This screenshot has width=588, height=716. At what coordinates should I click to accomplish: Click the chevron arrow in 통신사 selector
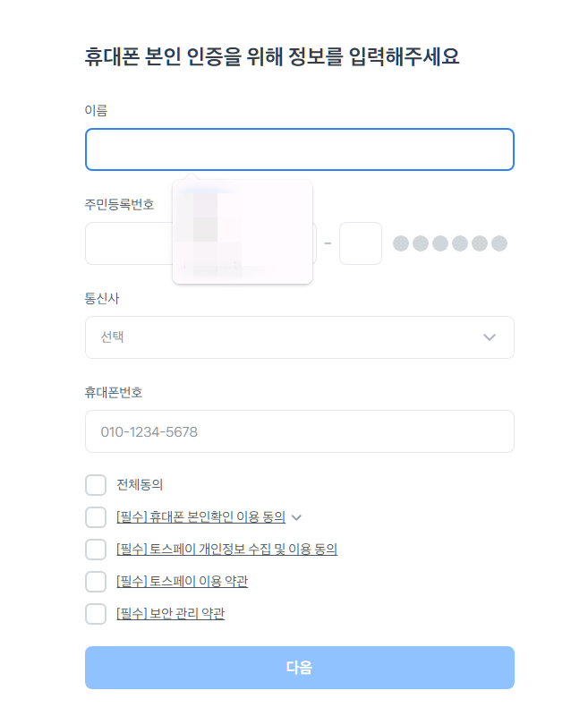pos(490,337)
